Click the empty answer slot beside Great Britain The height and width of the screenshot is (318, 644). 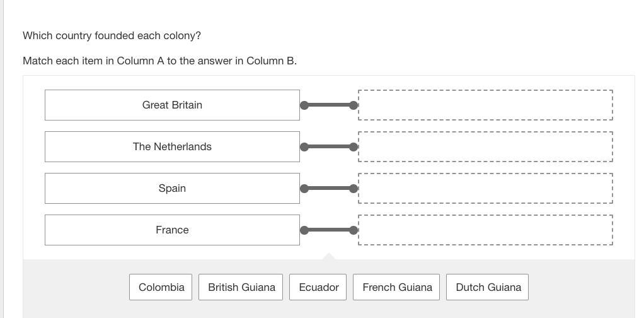point(485,105)
